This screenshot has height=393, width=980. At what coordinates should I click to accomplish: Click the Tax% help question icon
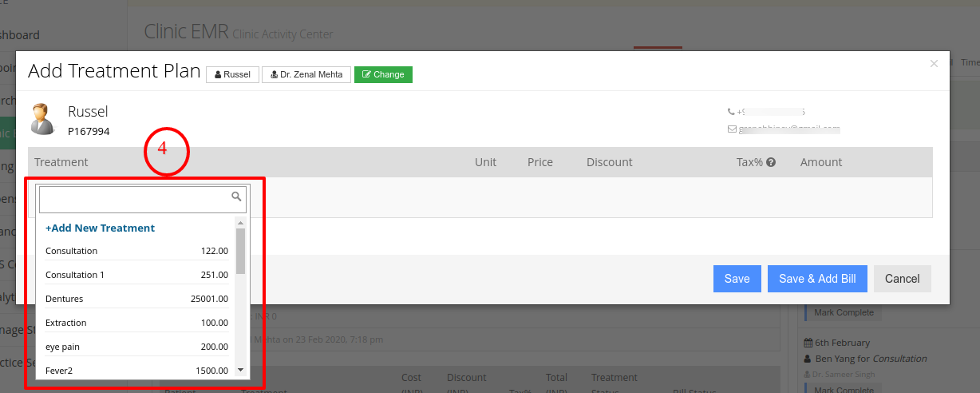pyautogui.click(x=772, y=162)
